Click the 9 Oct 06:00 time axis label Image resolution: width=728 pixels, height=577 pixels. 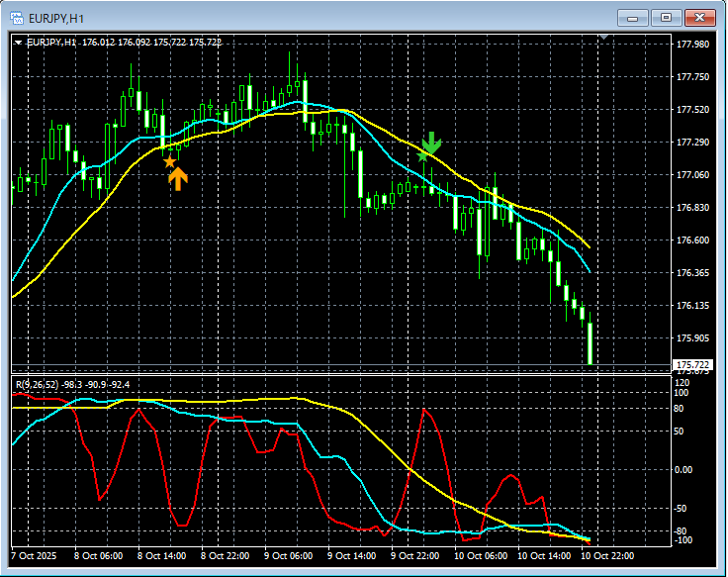290,556
